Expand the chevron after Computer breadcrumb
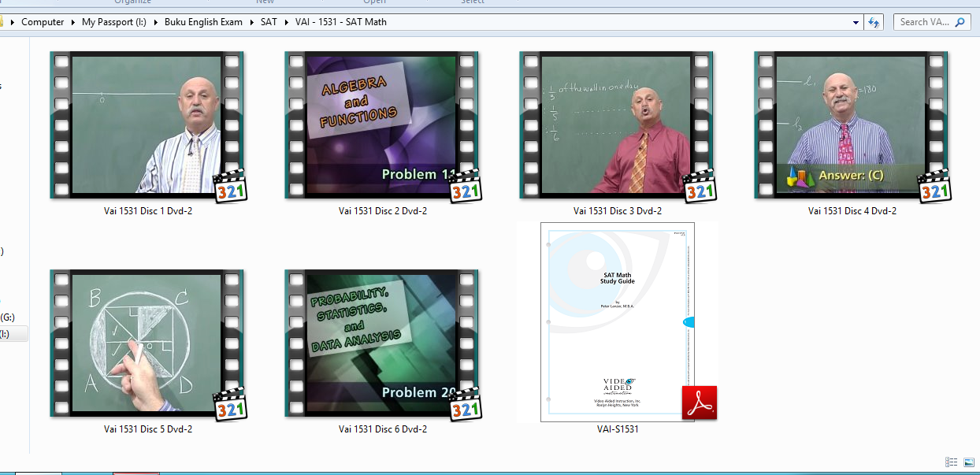This screenshot has height=475, width=980. pos(73,22)
